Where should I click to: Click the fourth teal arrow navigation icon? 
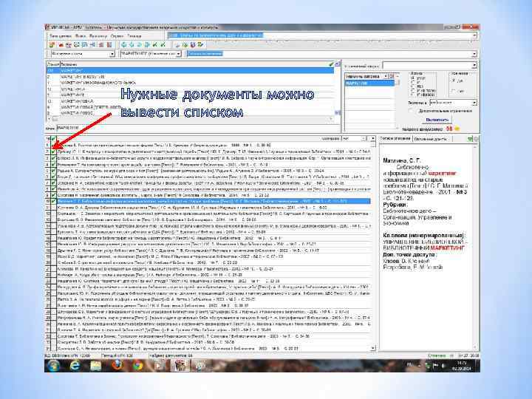147,44
